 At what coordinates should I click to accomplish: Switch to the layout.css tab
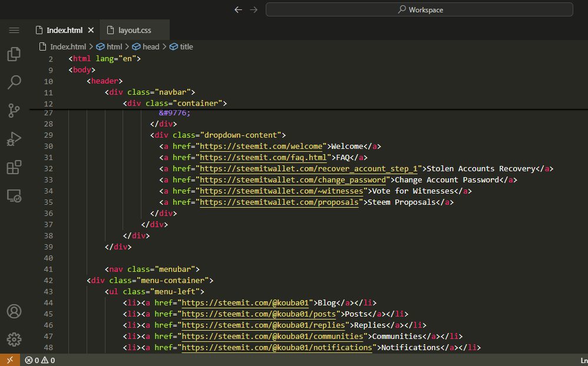click(x=134, y=30)
